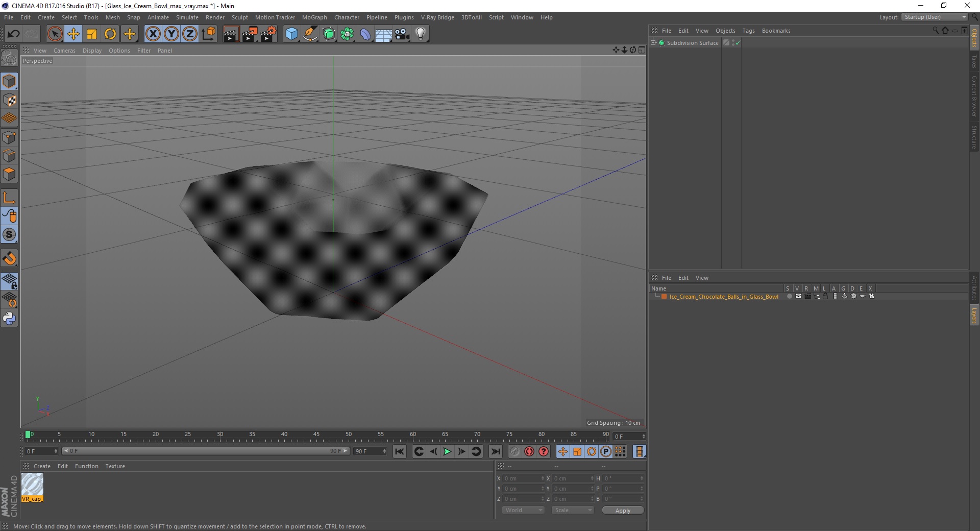980x531 pixels.
Task: Open the Sculpt menu
Action: tap(239, 17)
